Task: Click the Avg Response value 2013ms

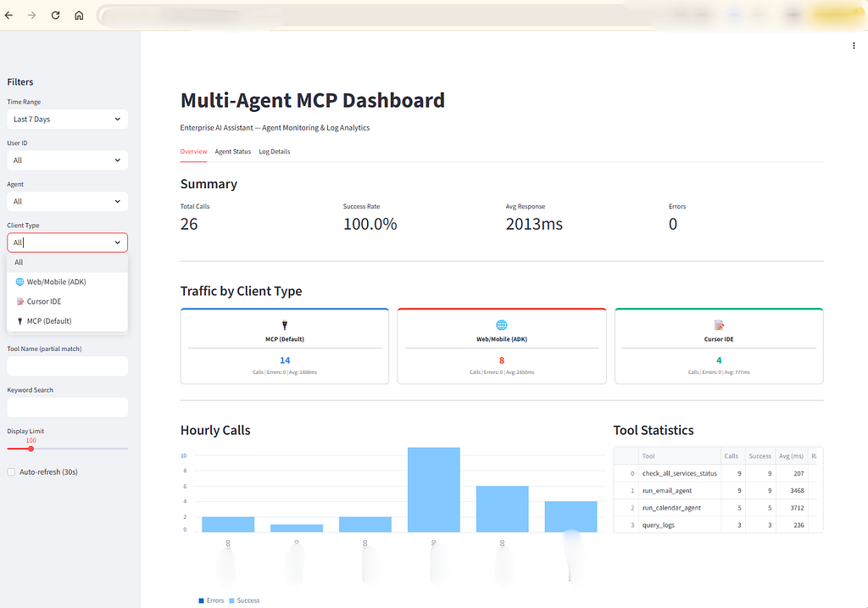Action: [534, 224]
